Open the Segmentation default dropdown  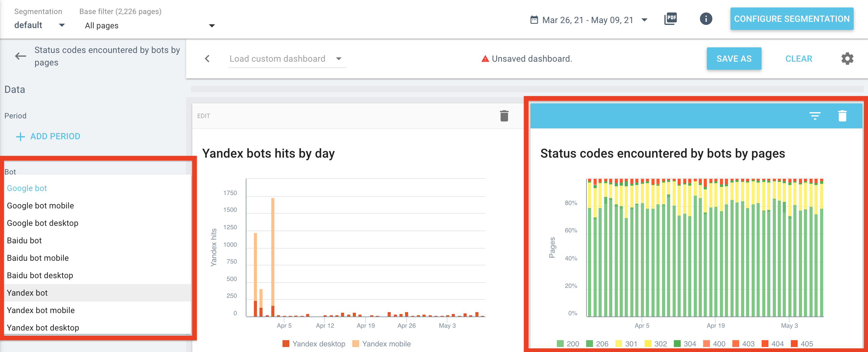click(39, 25)
